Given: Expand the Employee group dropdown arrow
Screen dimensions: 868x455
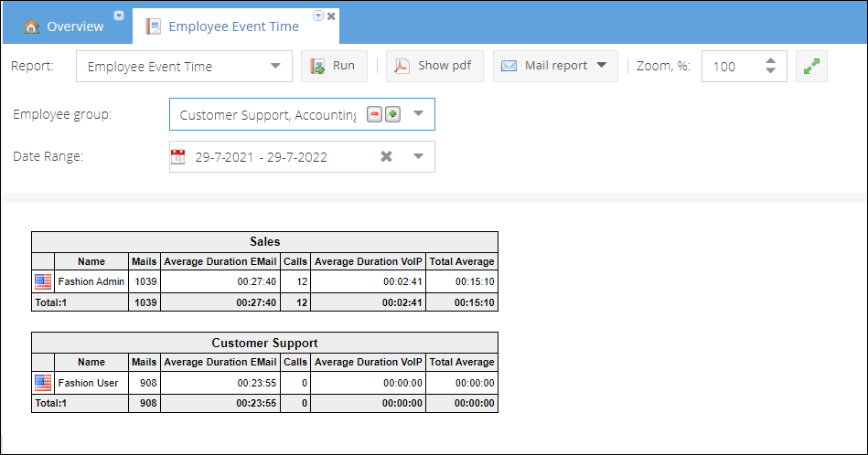Looking at the screenshot, I should 419,114.
